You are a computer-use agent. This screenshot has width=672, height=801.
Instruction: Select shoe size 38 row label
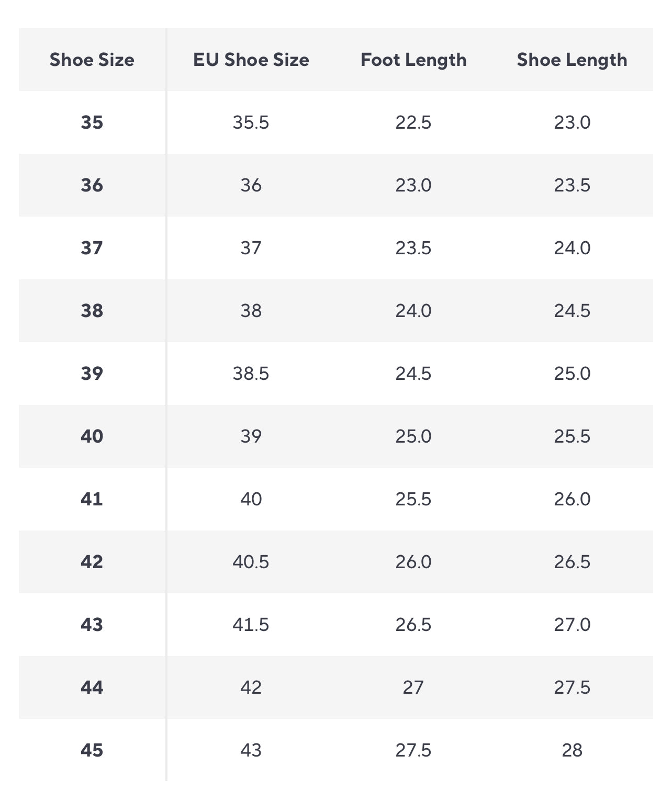[92, 311]
